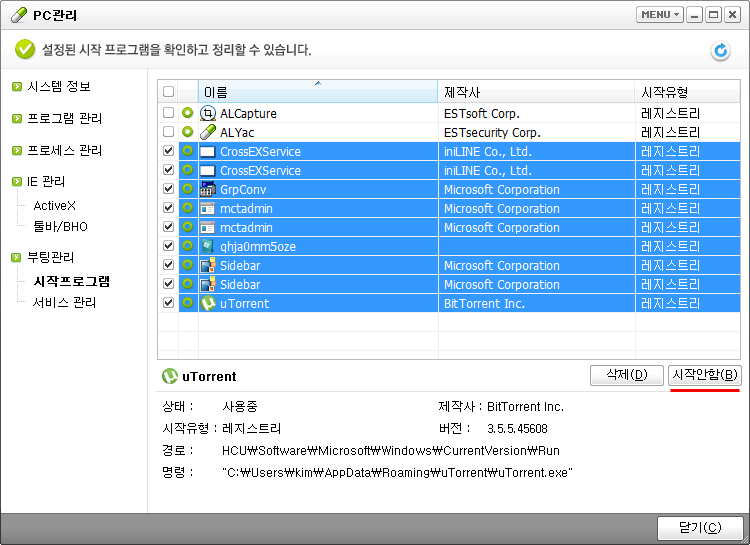This screenshot has width=750, height=545.
Task: Sort by the 제작사 column header
Action: click(536, 91)
